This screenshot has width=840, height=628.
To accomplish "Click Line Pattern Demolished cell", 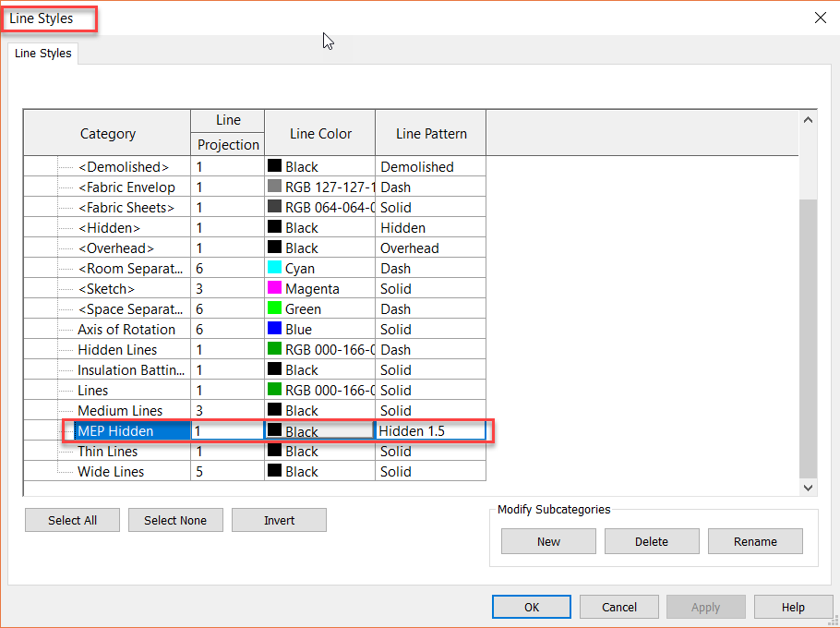I will (x=431, y=166).
